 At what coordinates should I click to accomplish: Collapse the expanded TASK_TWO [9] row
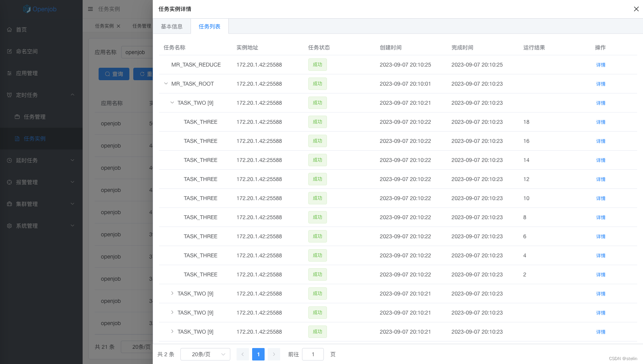pyautogui.click(x=172, y=103)
